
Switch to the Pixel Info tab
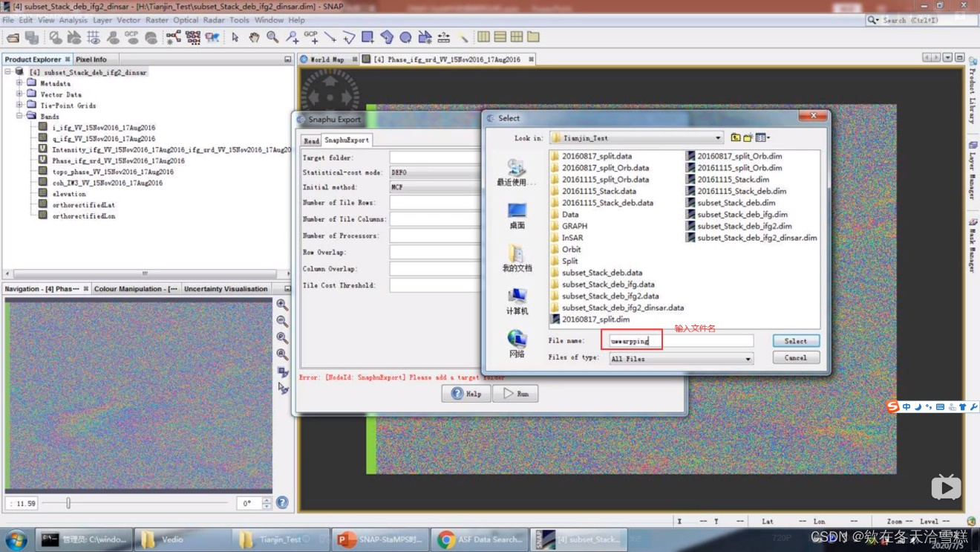[91, 59]
